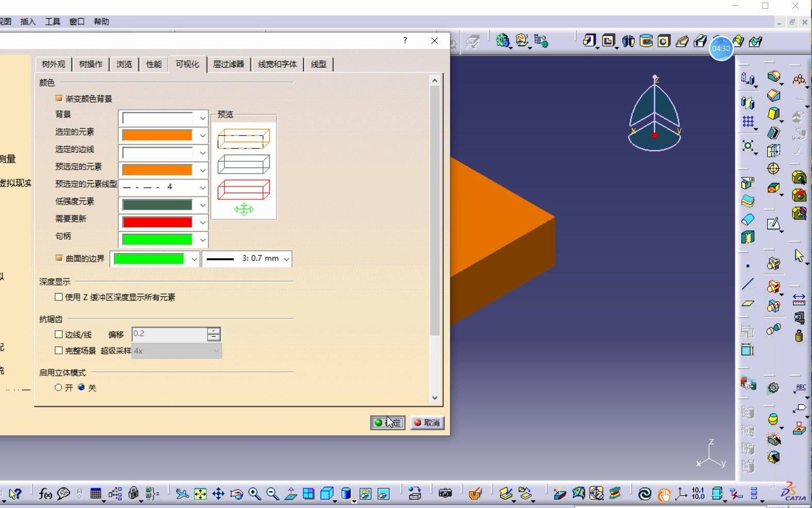Click the red 需要更新 color swatch

158,223
